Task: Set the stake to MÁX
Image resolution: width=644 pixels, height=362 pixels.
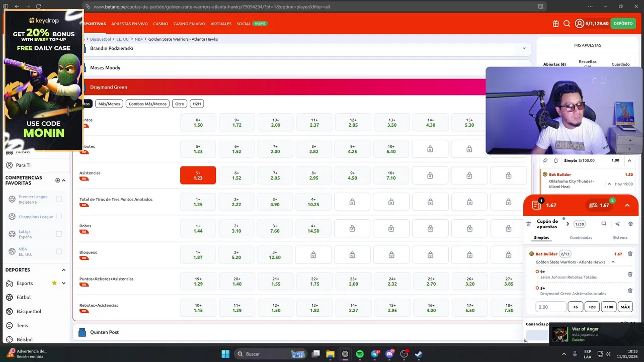Action: click(625, 307)
